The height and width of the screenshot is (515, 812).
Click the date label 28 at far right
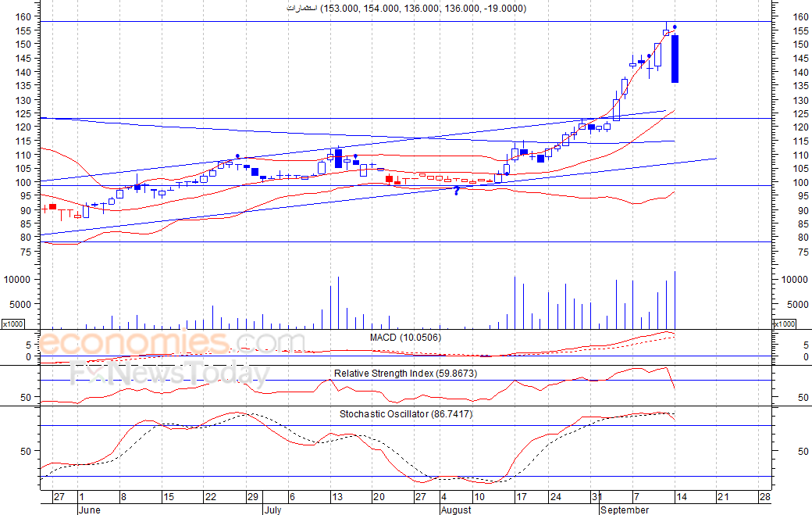(x=764, y=497)
